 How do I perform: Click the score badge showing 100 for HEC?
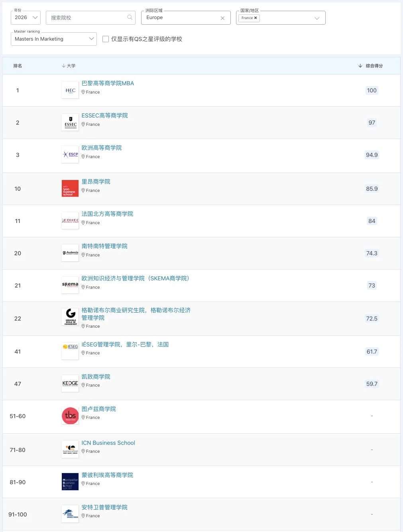372,90
